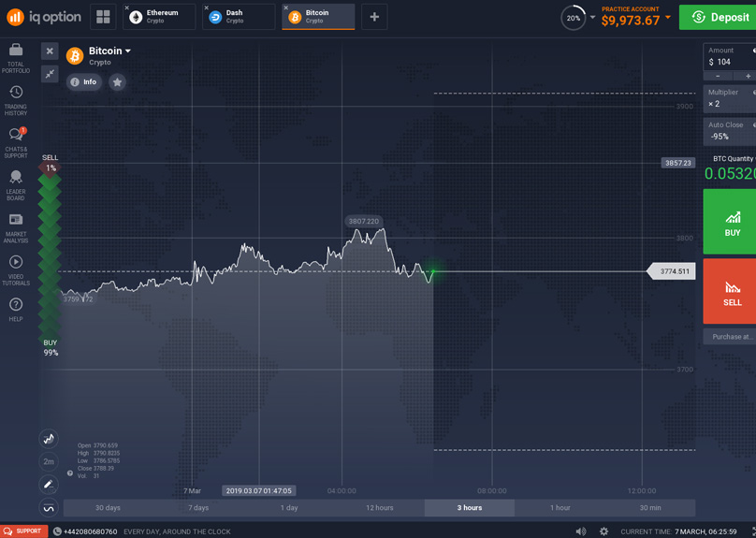Increase amount with the plus button

point(745,76)
